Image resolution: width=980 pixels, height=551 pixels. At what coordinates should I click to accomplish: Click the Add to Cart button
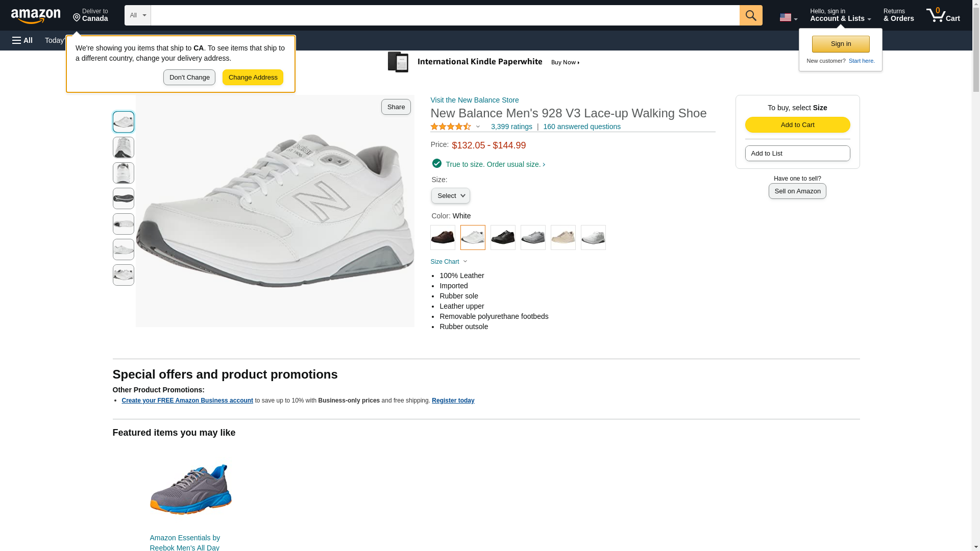797,125
